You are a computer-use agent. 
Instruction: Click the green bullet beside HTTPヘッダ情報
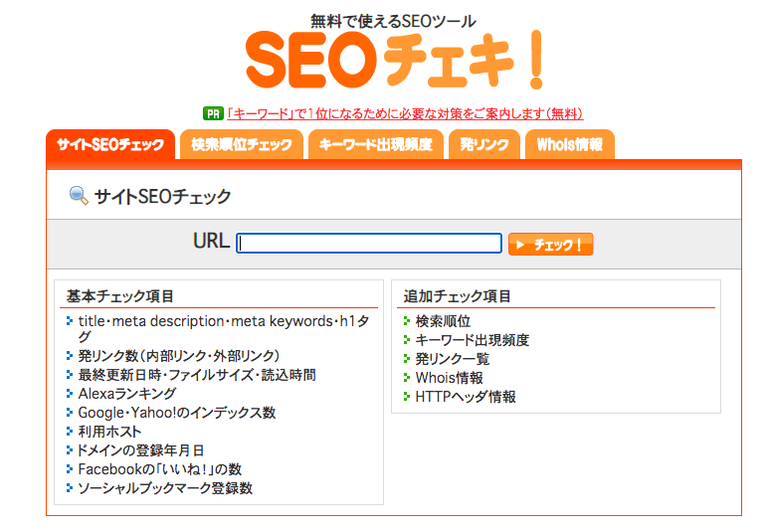pyautogui.click(x=407, y=396)
